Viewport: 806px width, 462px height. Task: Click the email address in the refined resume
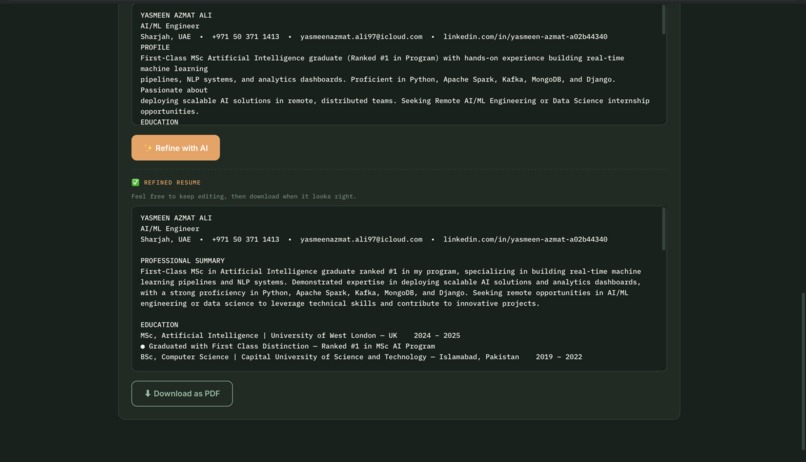[x=361, y=239]
